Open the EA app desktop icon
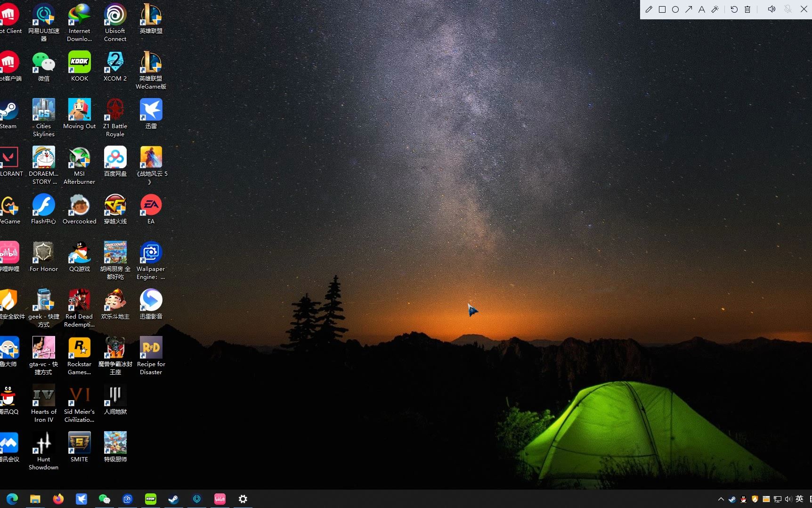 [x=151, y=209]
